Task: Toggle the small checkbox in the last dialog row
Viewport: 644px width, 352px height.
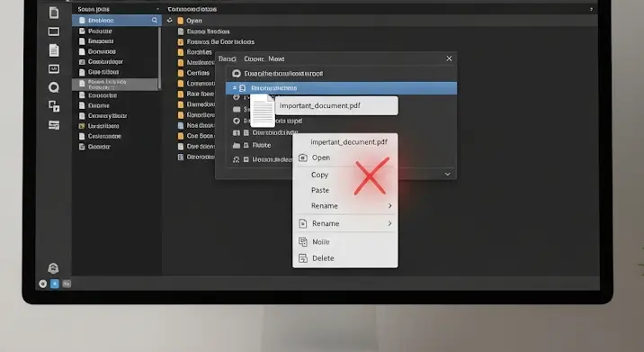Action: [246, 159]
